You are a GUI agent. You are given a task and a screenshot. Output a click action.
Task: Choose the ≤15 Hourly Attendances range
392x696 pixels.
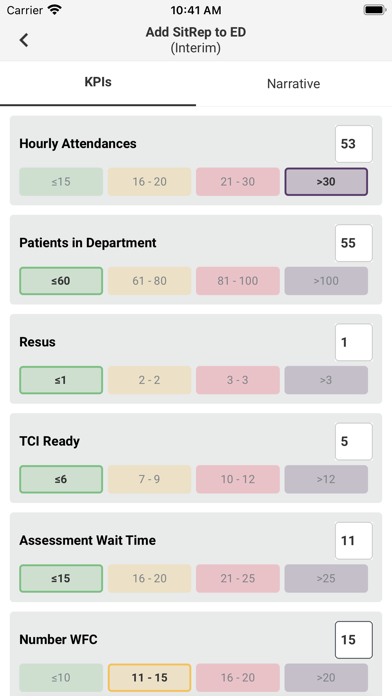click(x=61, y=182)
